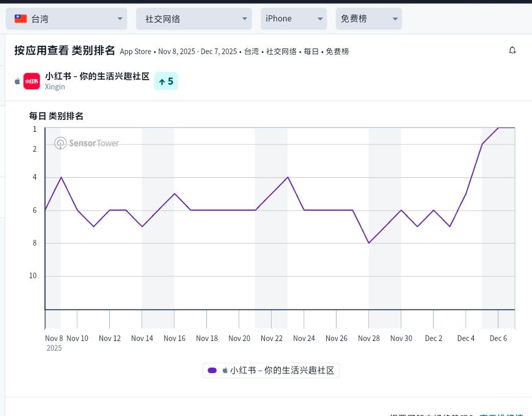Click the 按应用查看 类别排名 page title
The width and height of the screenshot is (532, 416).
coord(60,51)
